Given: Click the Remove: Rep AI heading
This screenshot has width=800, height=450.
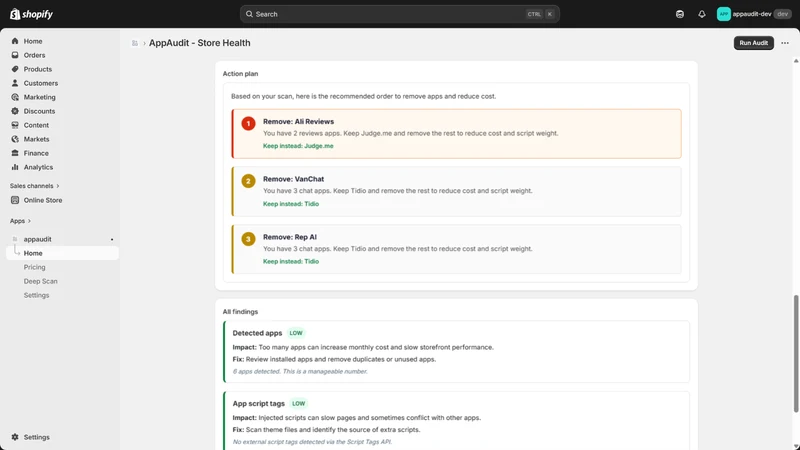Looking at the screenshot, I should pos(290,237).
